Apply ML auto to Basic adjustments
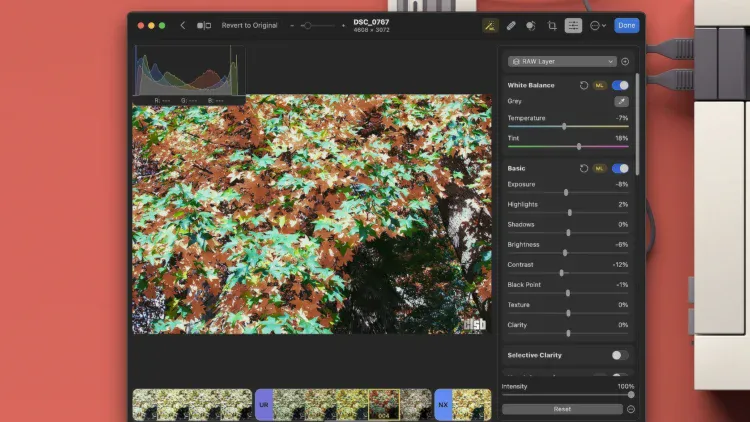750x422 pixels. click(x=600, y=168)
